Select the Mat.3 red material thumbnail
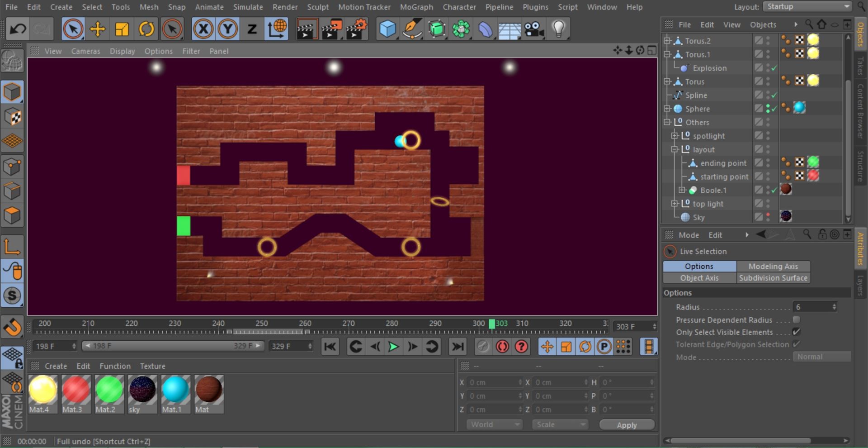This screenshot has width=868, height=448. click(x=75, y=390)
